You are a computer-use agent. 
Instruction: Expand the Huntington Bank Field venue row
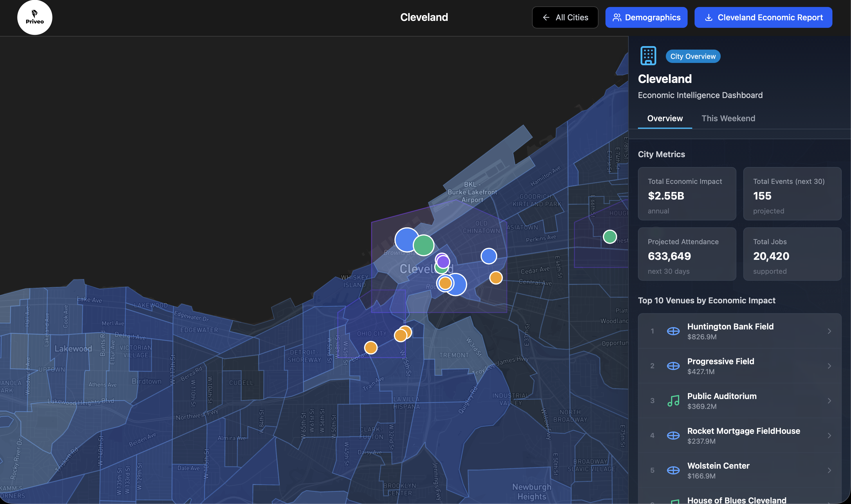[829, 331]
